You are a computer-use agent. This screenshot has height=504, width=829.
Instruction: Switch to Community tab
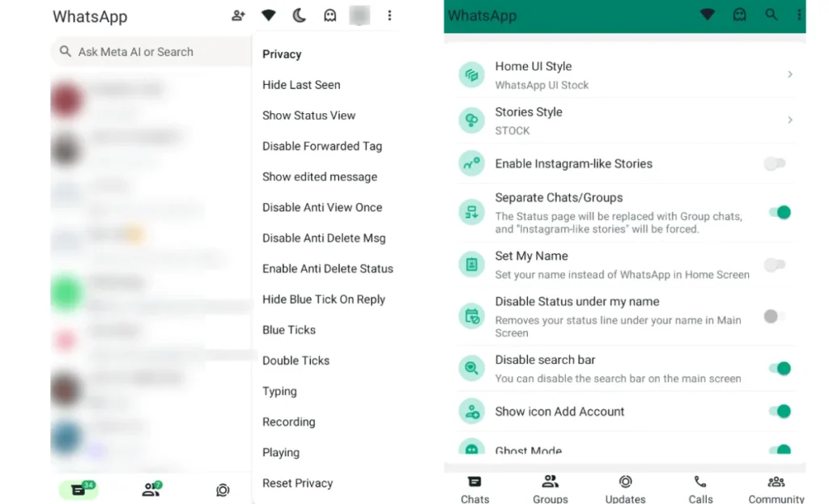pyautogui.click(x=776, y=489)
